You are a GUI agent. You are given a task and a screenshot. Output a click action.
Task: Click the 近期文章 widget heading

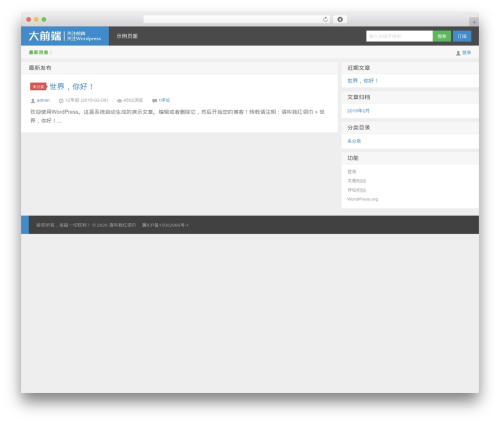click(359, 68)
